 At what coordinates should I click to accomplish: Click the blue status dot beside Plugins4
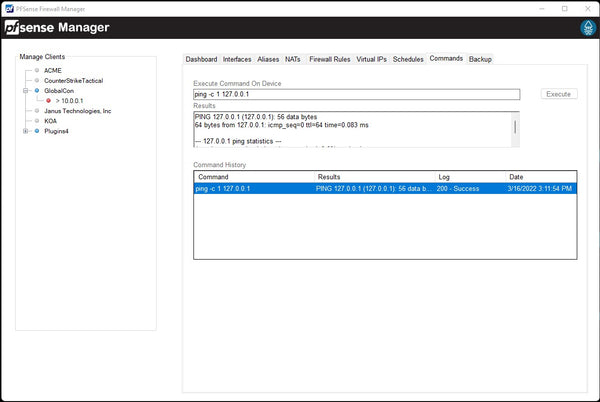(37, 131)
